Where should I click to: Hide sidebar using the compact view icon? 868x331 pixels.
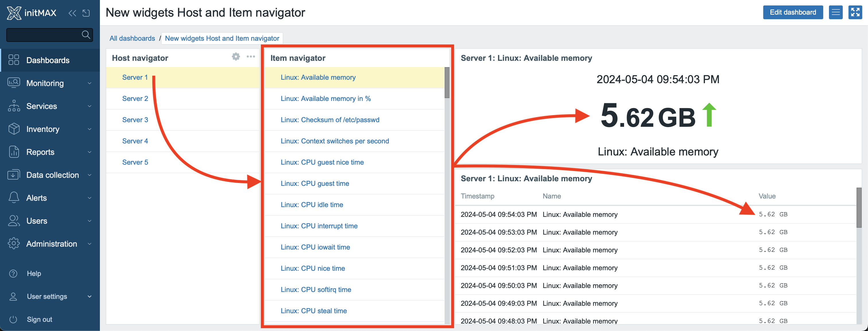tap(86, 13)
